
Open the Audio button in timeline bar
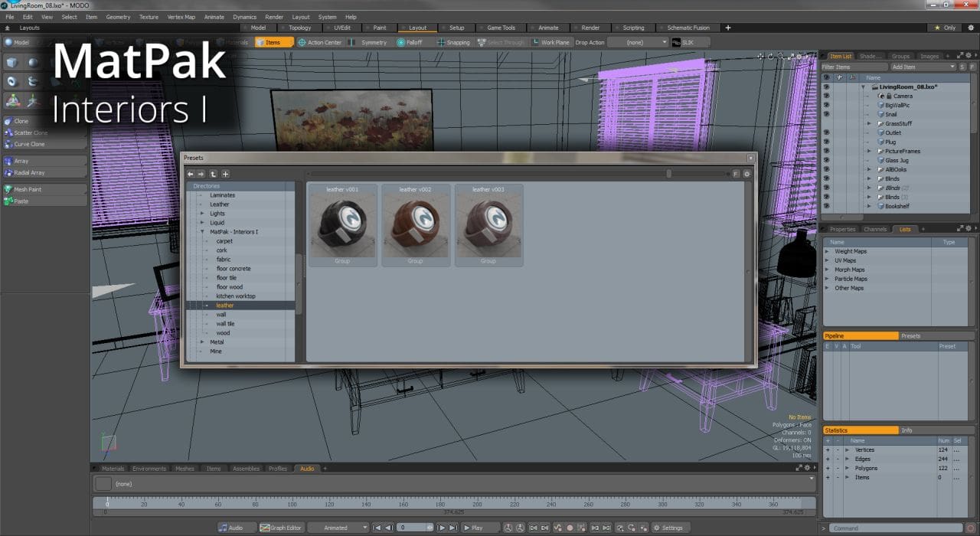[236, 528]
